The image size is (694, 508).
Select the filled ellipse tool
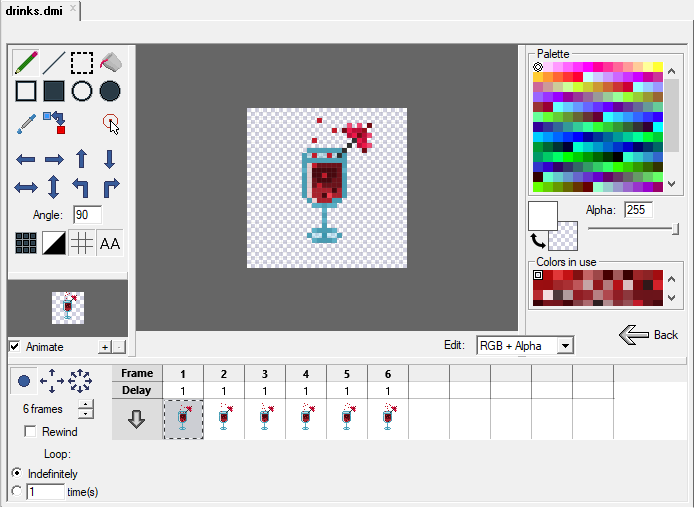click(110, 92)
